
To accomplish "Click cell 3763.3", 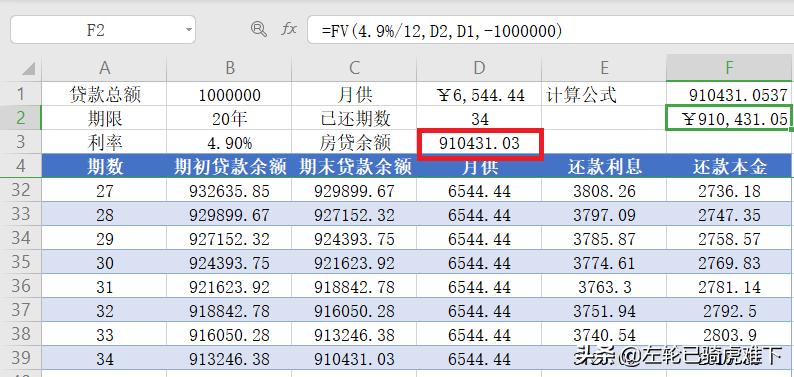I will [x=604, y=286].
